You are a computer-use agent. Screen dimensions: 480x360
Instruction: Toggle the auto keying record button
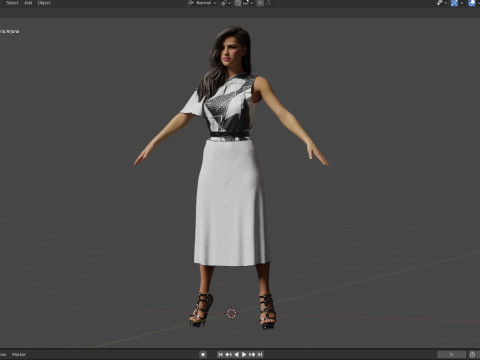pos(203,354)
